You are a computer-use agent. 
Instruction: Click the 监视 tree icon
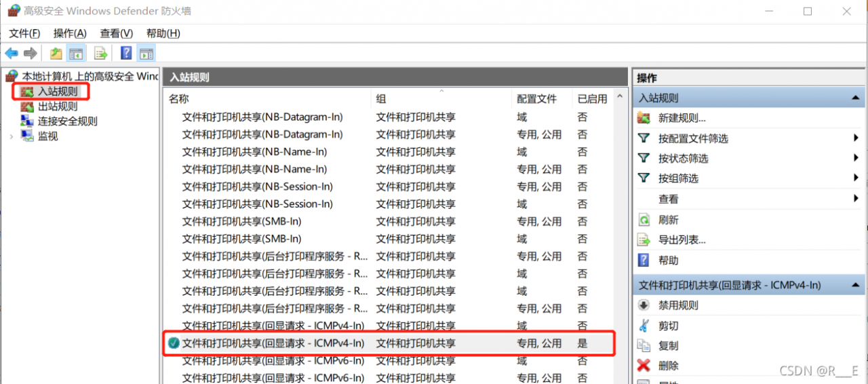(27, 136)
